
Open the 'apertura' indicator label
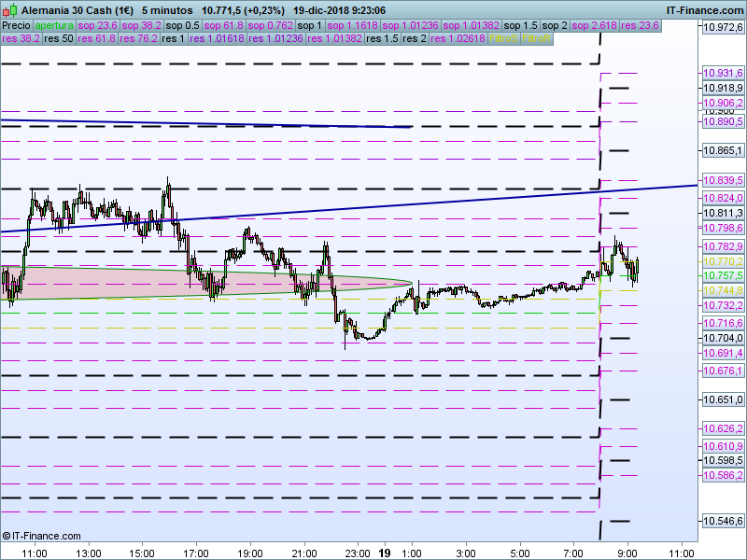pos(54,26)
